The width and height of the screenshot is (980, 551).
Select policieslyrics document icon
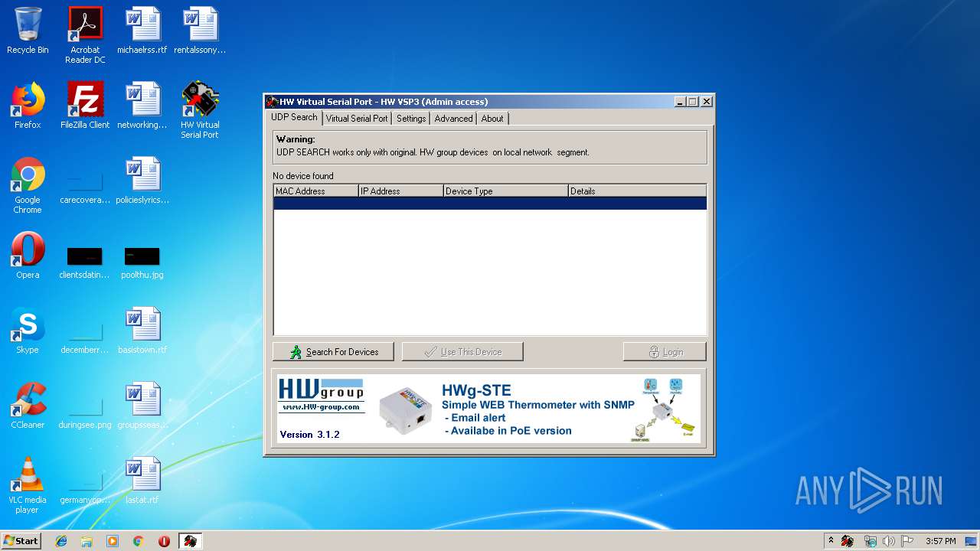pos(142,181)
